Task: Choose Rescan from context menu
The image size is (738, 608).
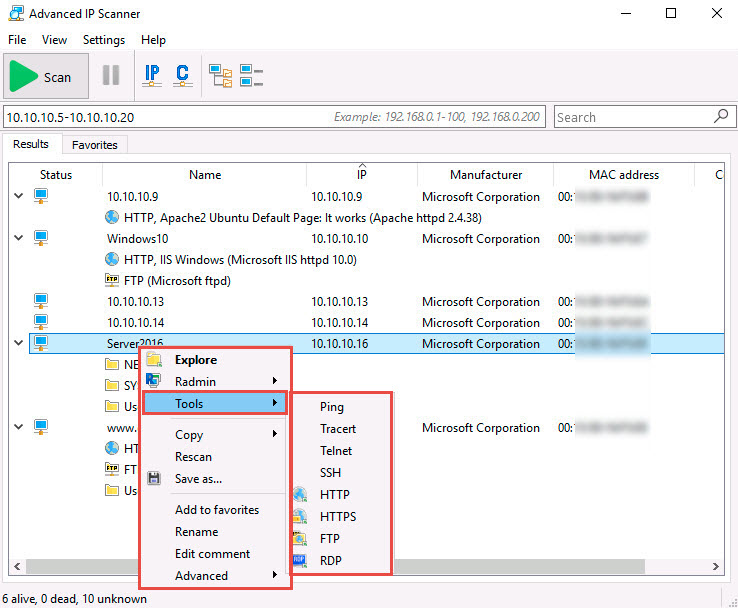Action: [214, 456]
